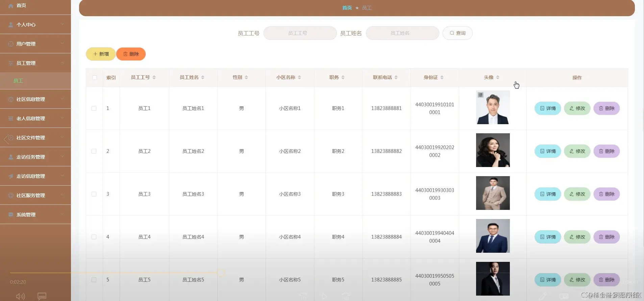Click the avatar photo of 员工4

pos(493,236)
